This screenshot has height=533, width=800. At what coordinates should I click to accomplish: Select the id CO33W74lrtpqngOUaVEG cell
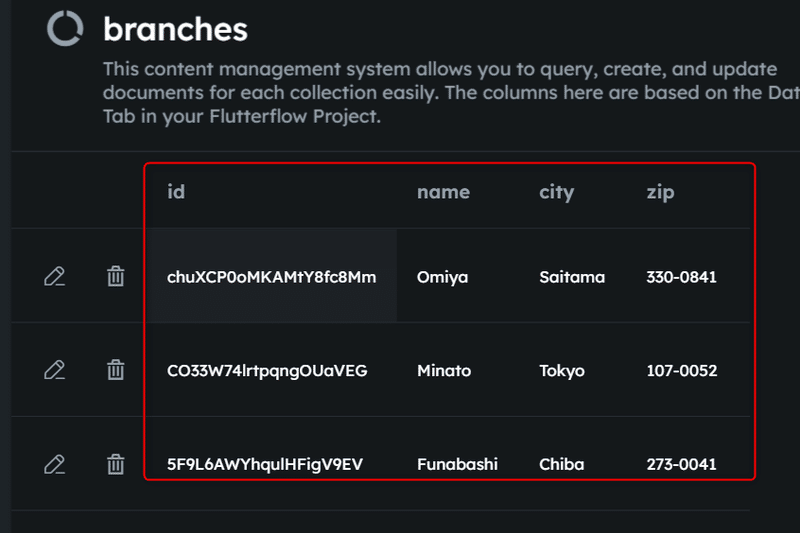click(267, 371)
